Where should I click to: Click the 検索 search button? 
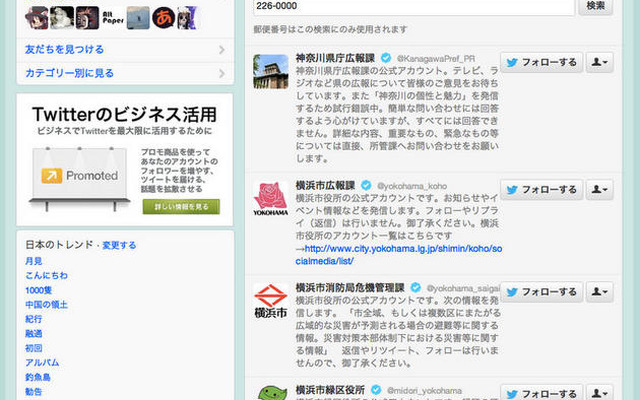tap(596, 6)
